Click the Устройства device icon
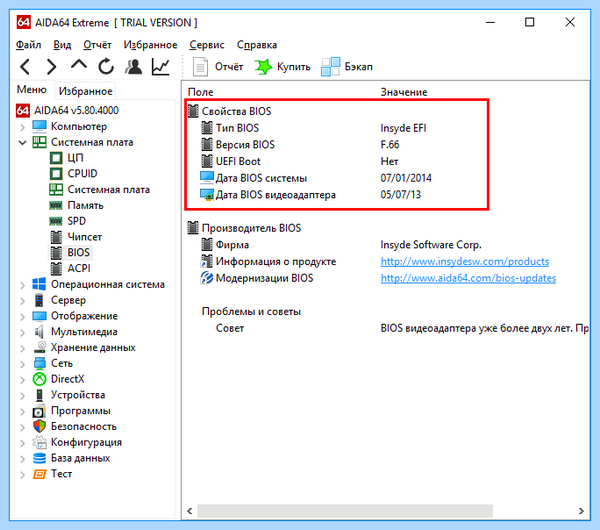Image resolution: width=600 pixels, height=530 pixels. coord(39,395)
